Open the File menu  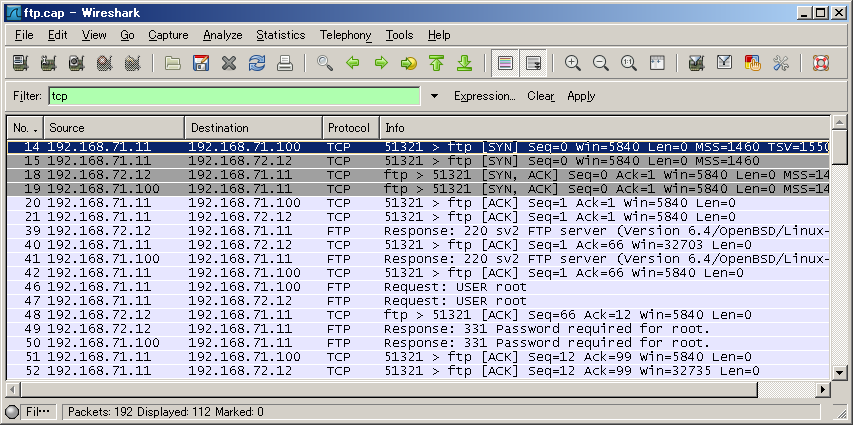tap(24, 35)
